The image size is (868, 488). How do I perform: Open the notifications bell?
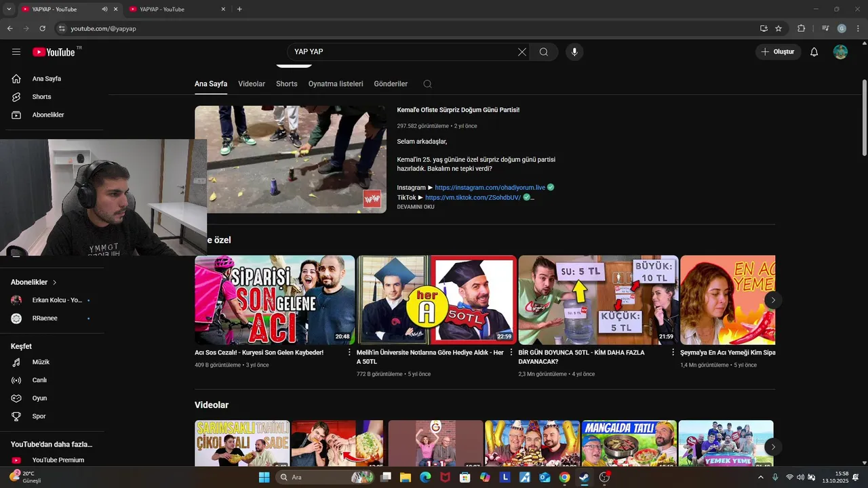(x=814, y=52)
